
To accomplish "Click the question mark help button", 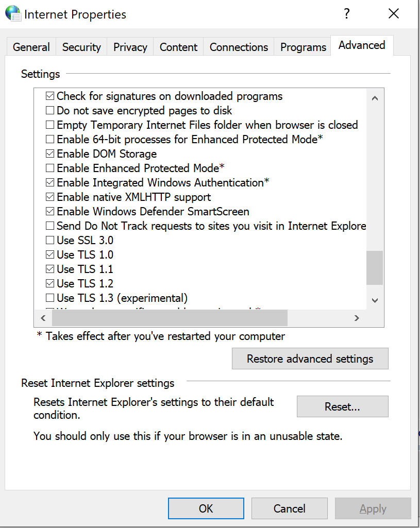I will [347, 14].
